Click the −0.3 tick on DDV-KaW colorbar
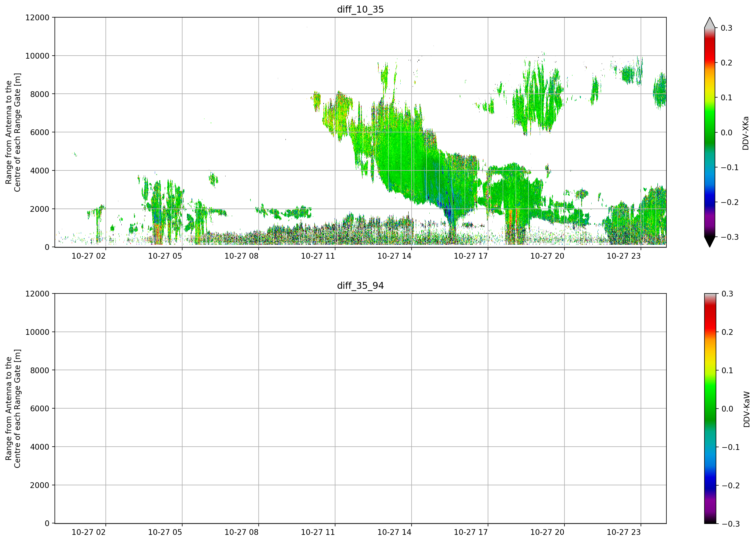Viewport: 756px width, 542px height. pos(730,524)
